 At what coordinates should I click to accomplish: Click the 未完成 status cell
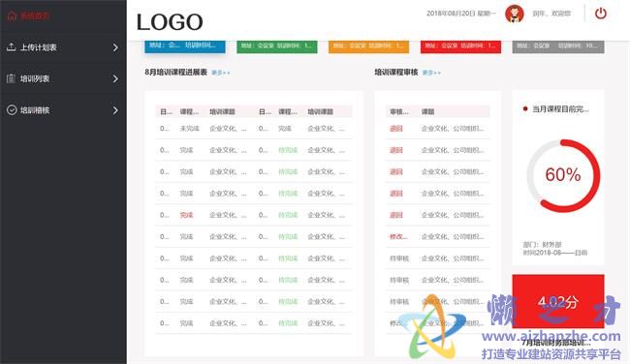point(190,129)
